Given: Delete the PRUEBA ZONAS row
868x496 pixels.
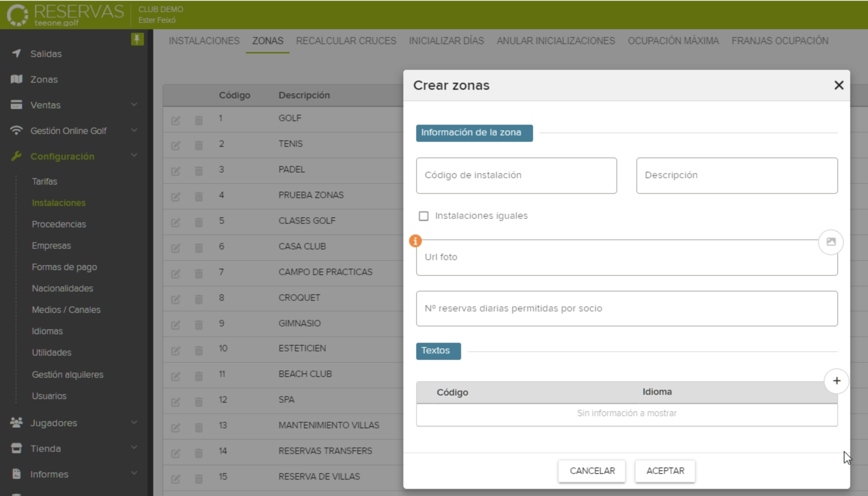Looking at the screenshot, I should click(x=199, y=197).
